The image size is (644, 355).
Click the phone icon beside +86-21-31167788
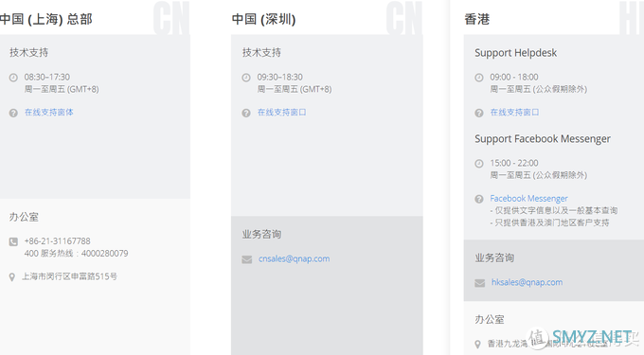[13, 241]
